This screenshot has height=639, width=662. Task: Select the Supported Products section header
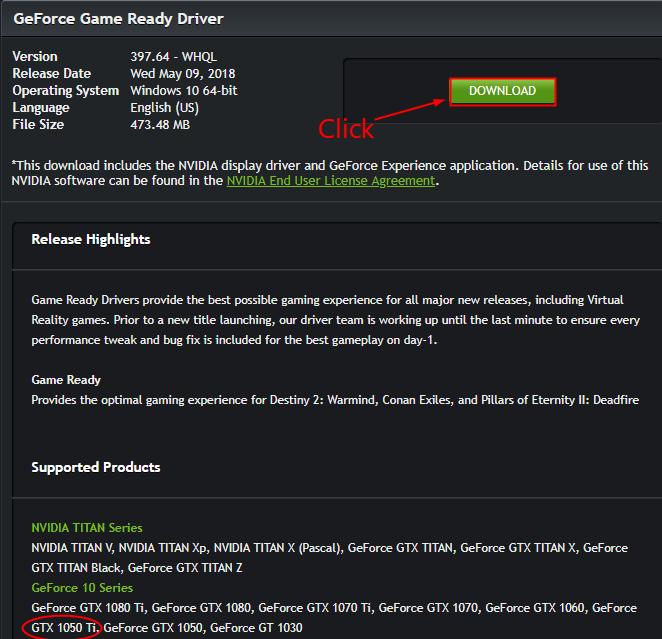click(x=96, y=467)
